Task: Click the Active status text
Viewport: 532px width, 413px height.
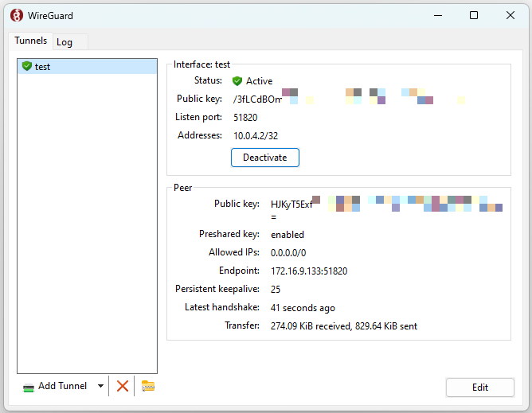Action: (259, 81)
